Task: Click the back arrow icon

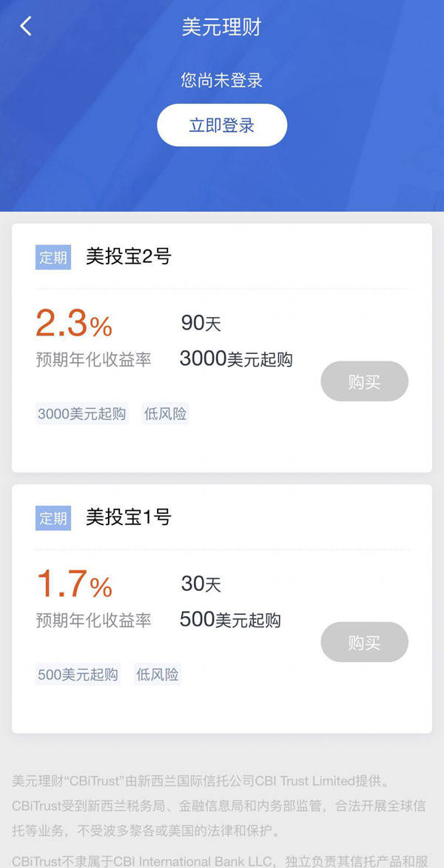Action: click(26, 26)
